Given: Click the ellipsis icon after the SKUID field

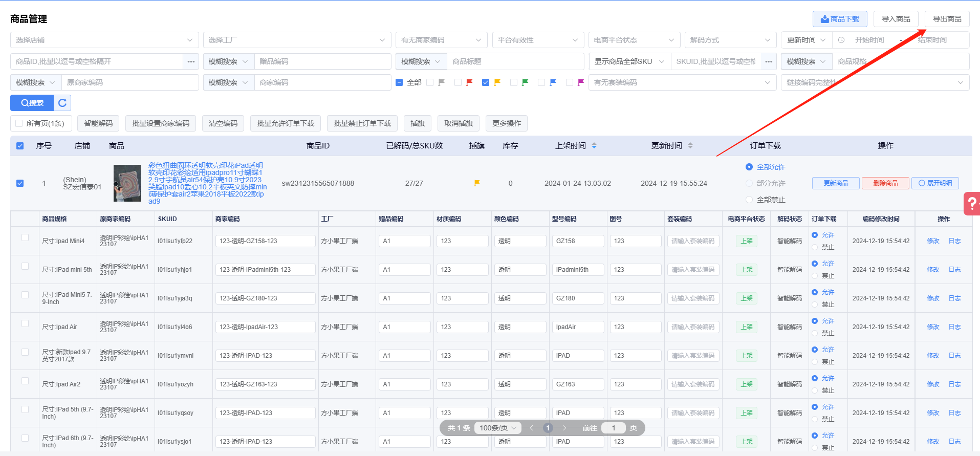Looking at the screenshot, I should 769,61.
